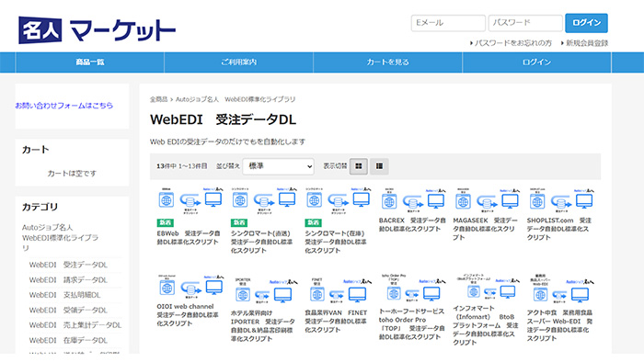This screenshot has height=362, width=644.
Task: Open ホテル業界向け IPORTER product title
Action: coord(263,326)
